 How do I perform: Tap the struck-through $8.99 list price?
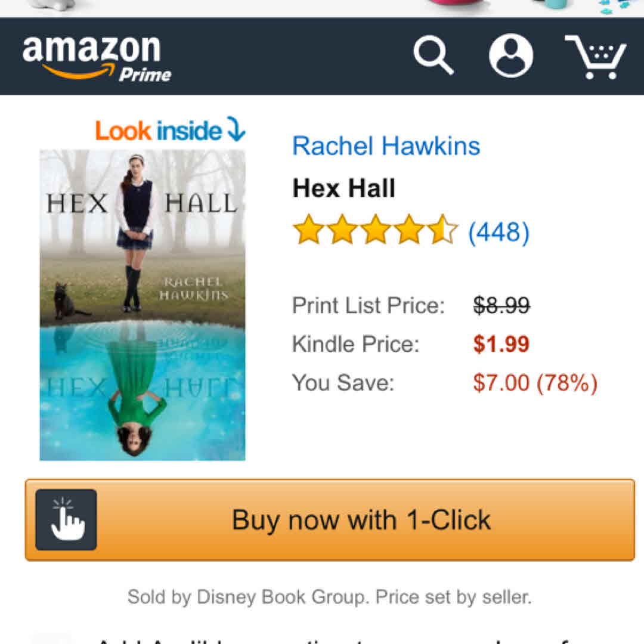(501, 305)
